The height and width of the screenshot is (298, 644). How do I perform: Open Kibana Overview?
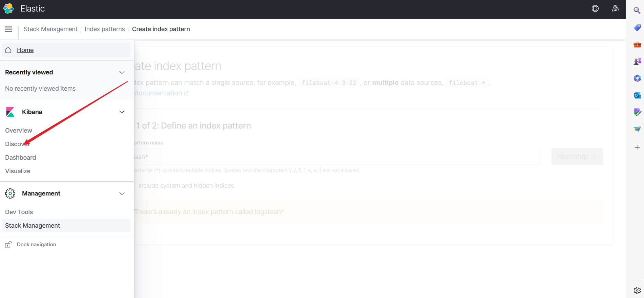tap(19, 131)
